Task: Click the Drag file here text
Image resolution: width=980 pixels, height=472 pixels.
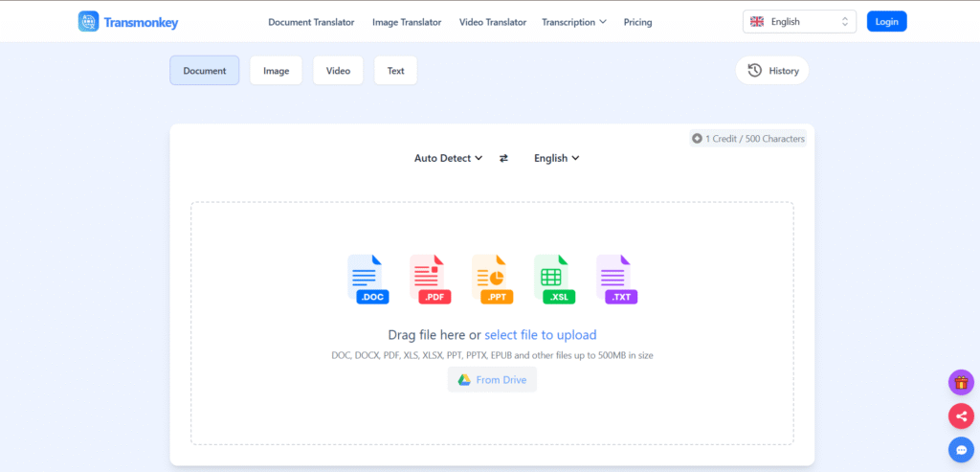Action: pos(427,335)
